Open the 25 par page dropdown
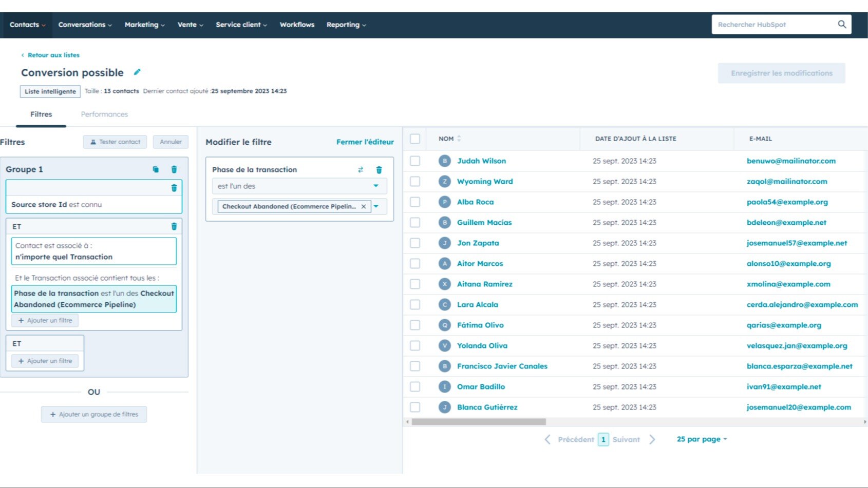868x488 pixels. click(701, 439)
